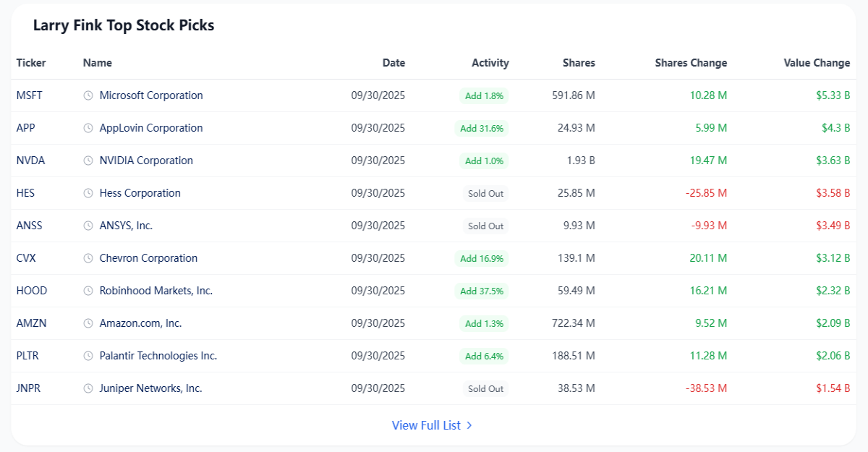Click the history clock icon beside Microsoft Corporation
The image size is (868, 452).
tap(88, 95)
